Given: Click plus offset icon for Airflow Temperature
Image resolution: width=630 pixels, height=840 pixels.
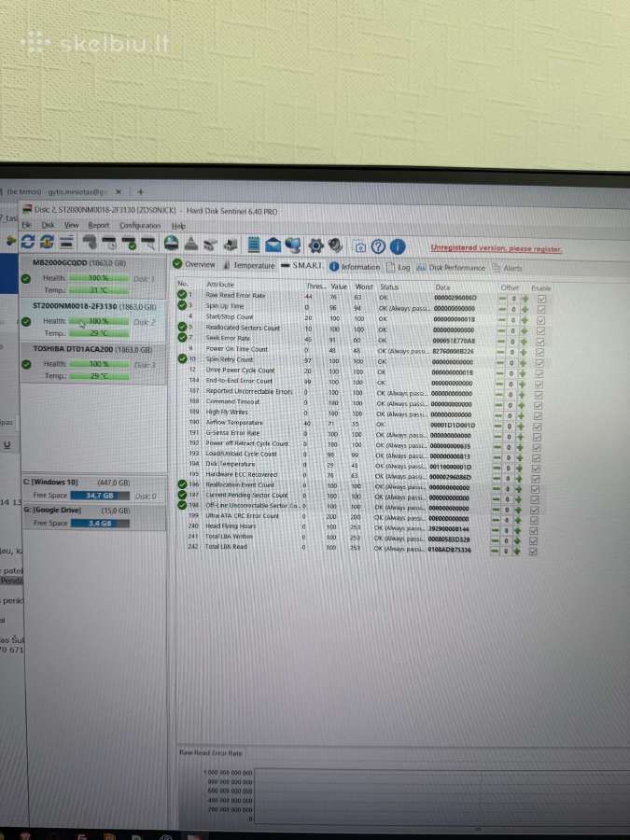Looking at the screenshot, I should pos(521,427).
